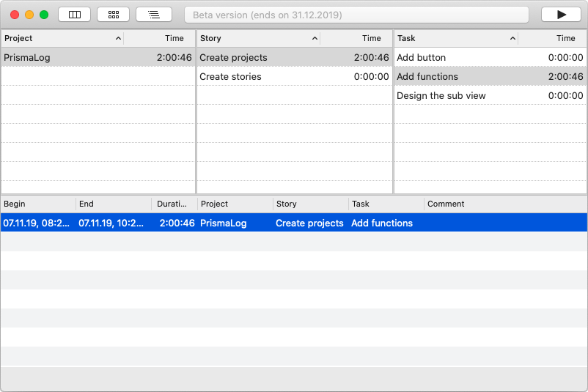The image size is (588, 392).
Task: Sort by the Task column header
Action: point(456,38)
